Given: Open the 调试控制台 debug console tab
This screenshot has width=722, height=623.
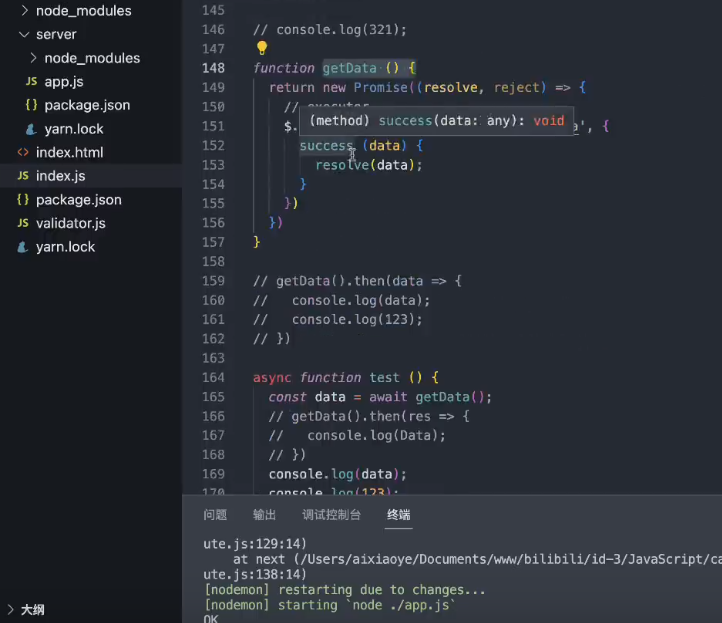Looking at the screenshot, I should (x=332, y=515).
